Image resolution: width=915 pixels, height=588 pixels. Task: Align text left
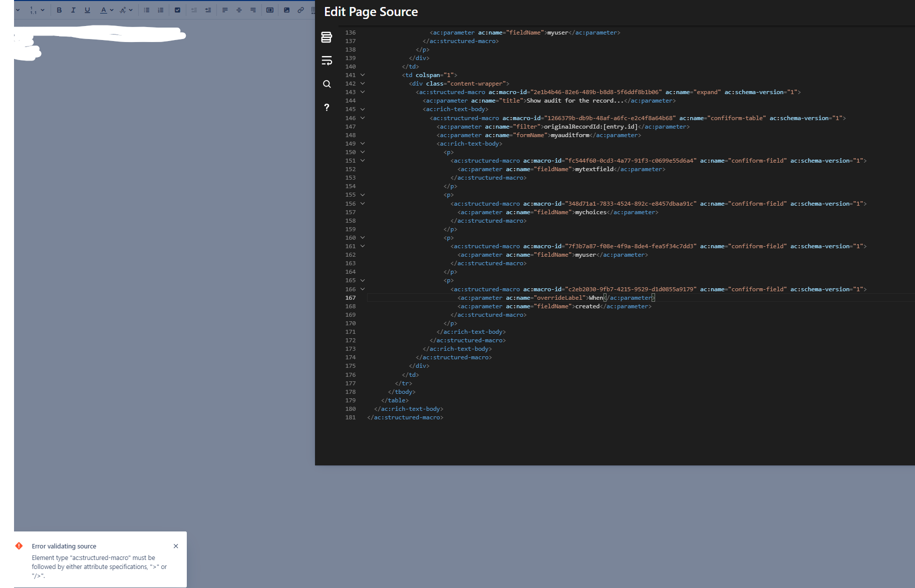coord(225,10)
